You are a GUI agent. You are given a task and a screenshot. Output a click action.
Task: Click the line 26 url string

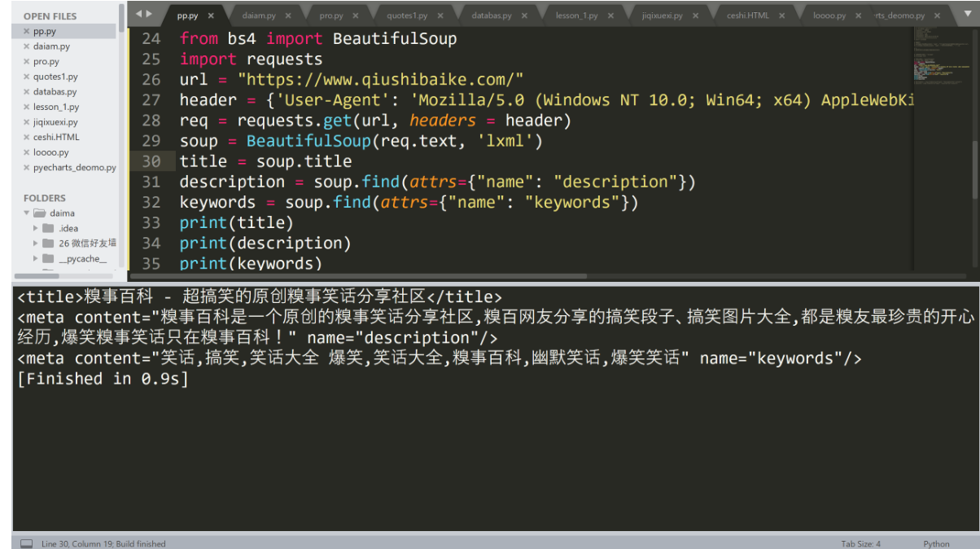(x=380, y=79)
